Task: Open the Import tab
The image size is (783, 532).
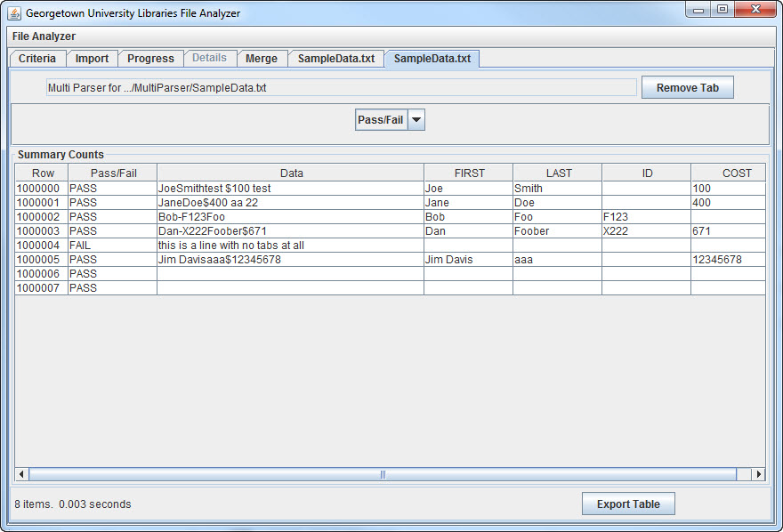Action: click(92, 59)
